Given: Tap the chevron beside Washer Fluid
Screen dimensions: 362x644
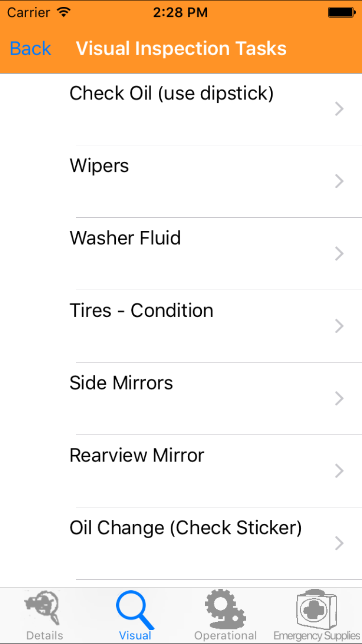Looking at the screenshot, I should click(339, 254).
